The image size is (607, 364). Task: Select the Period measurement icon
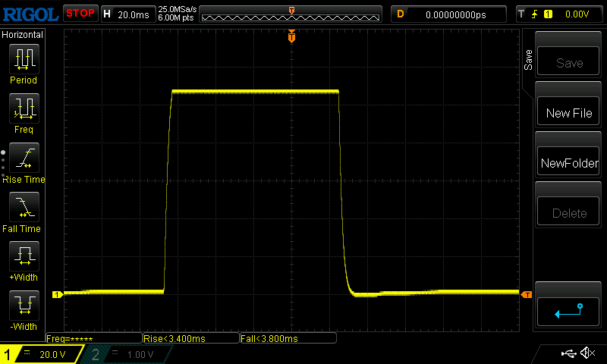[x=24, y=59]
